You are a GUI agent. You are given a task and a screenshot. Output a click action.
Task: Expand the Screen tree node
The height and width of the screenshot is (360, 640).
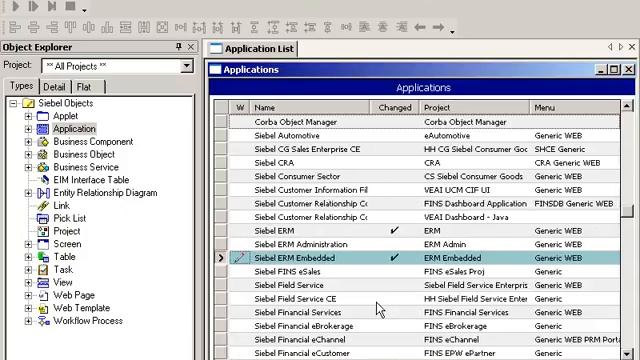[28, 244]
